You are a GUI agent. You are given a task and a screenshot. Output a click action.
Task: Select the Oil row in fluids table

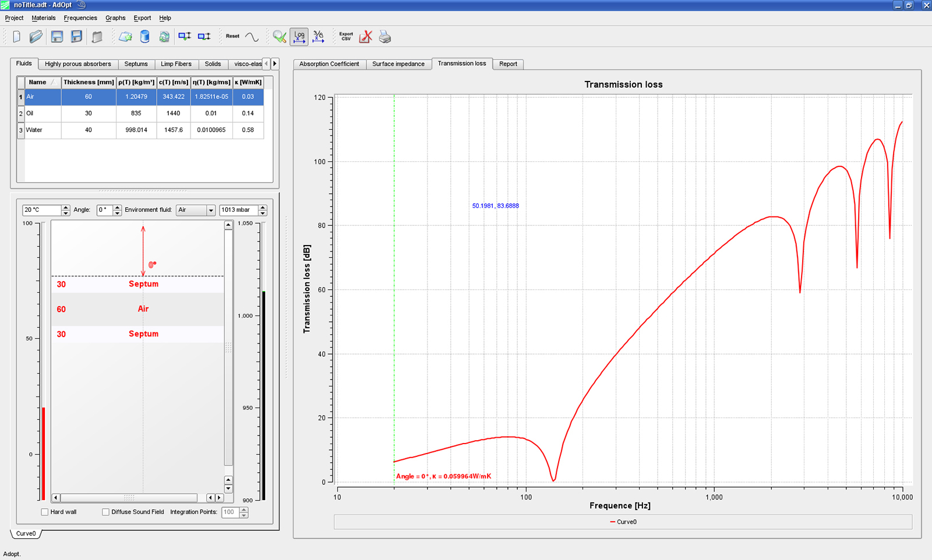tap(140, 114)
